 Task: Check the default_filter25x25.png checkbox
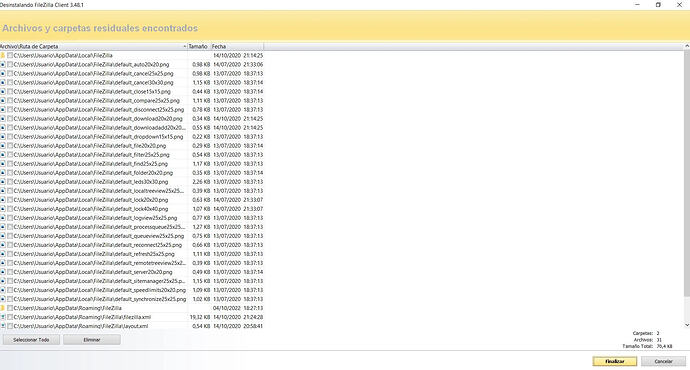tap(10, 155)
